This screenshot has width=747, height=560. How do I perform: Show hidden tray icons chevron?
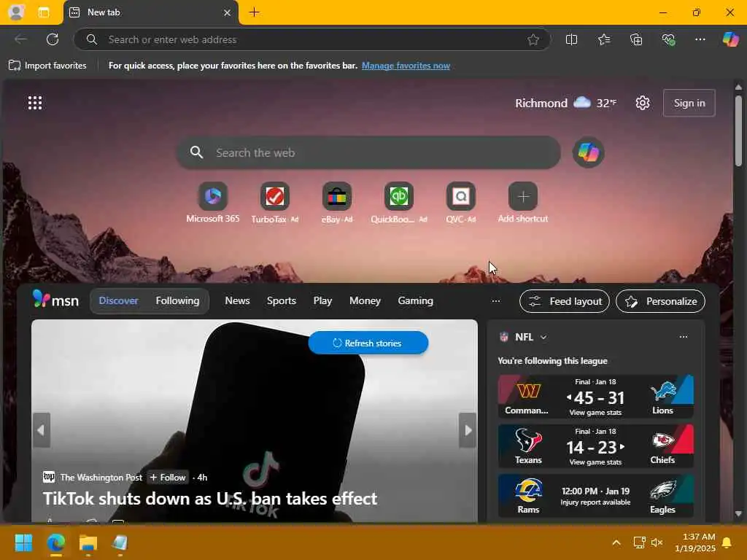click(x=616, y=542)
